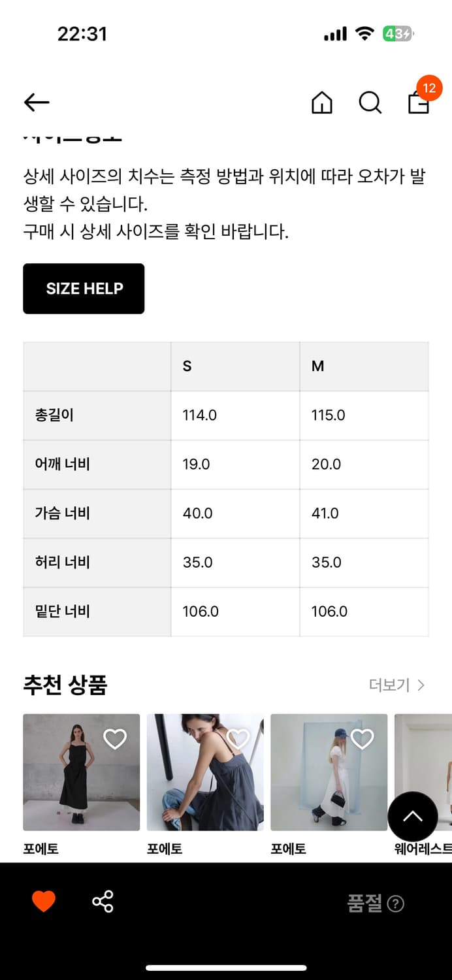452x980 pixels.
Task: Toggle the heart on the first 포에토 product
Action: click(x=115, y=739)
